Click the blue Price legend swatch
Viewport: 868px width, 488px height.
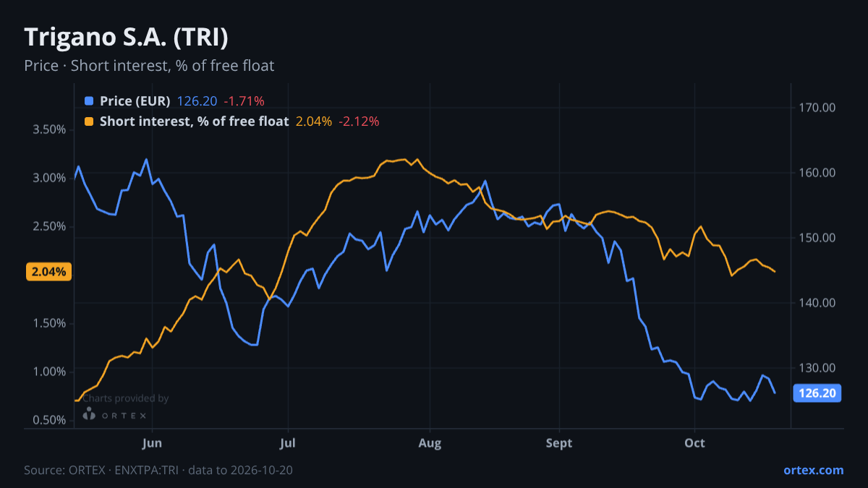[89, 101]
